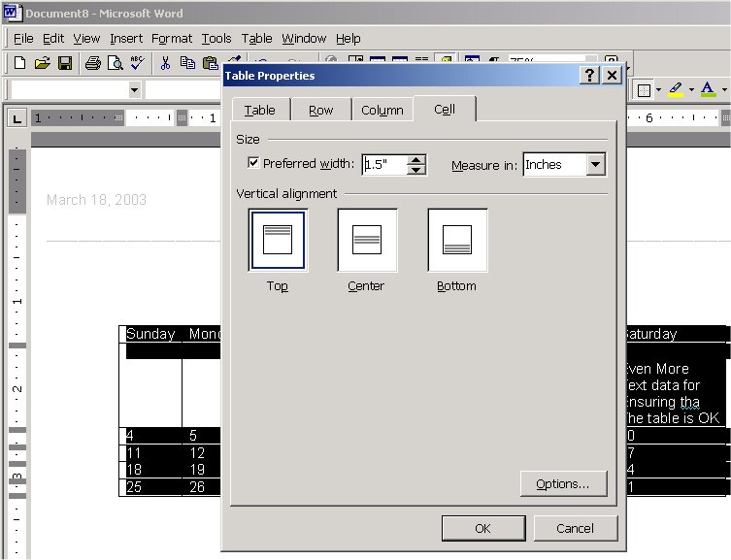The height and width of the screenshot is (560, 731).
Task: Save the document with the floppy icon
Action: click(65, 64)
